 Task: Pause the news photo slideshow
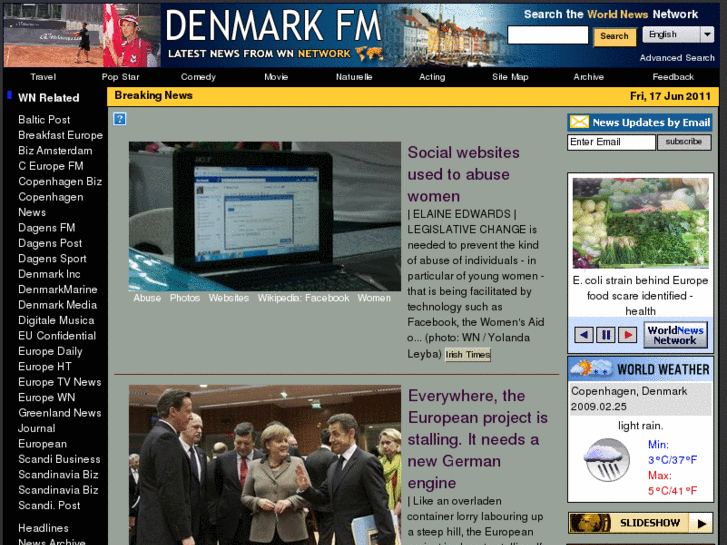pyautogui.click(x=606, y=334)
